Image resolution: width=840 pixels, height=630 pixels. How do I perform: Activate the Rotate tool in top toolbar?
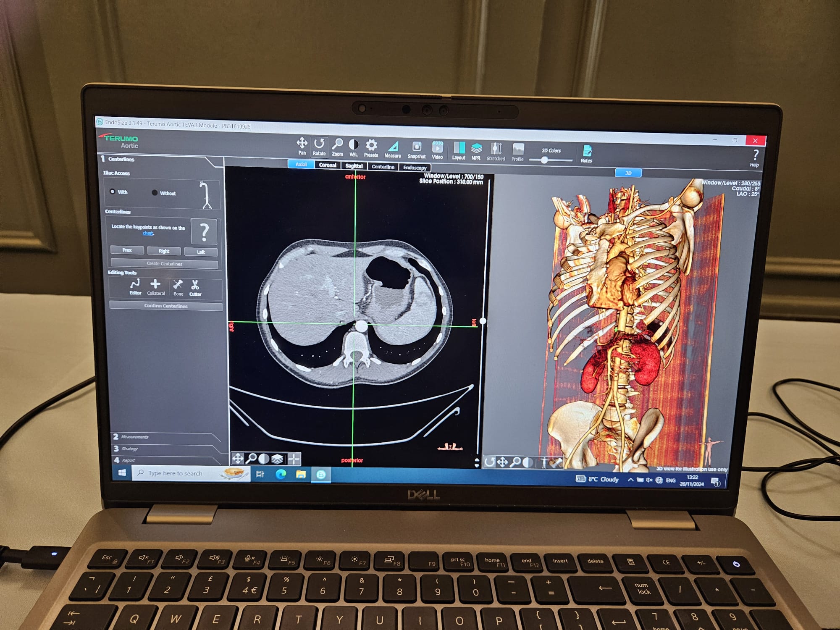tap(319, 147)
